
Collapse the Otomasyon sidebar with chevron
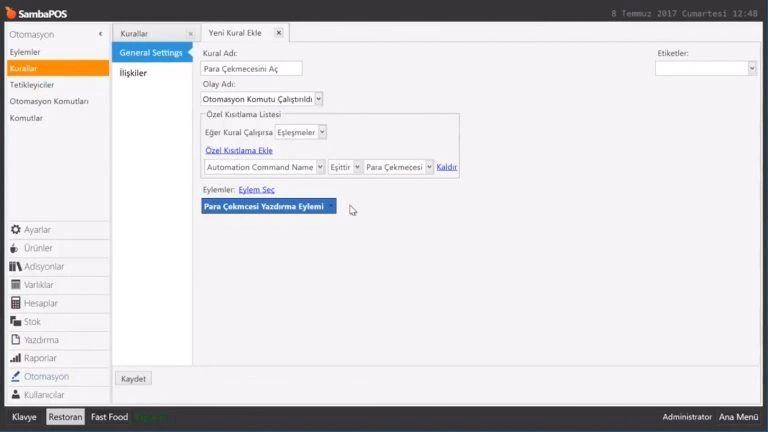tap(100, 34)
